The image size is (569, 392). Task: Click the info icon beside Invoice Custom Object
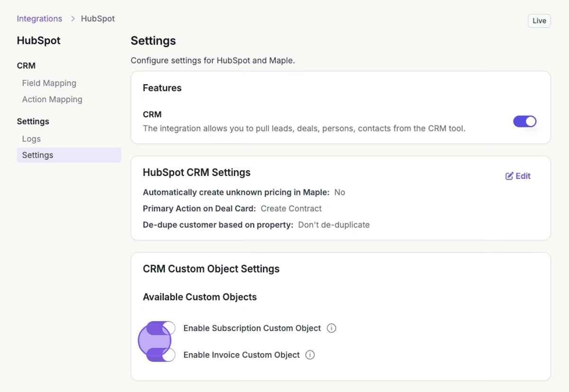[310, 355]
